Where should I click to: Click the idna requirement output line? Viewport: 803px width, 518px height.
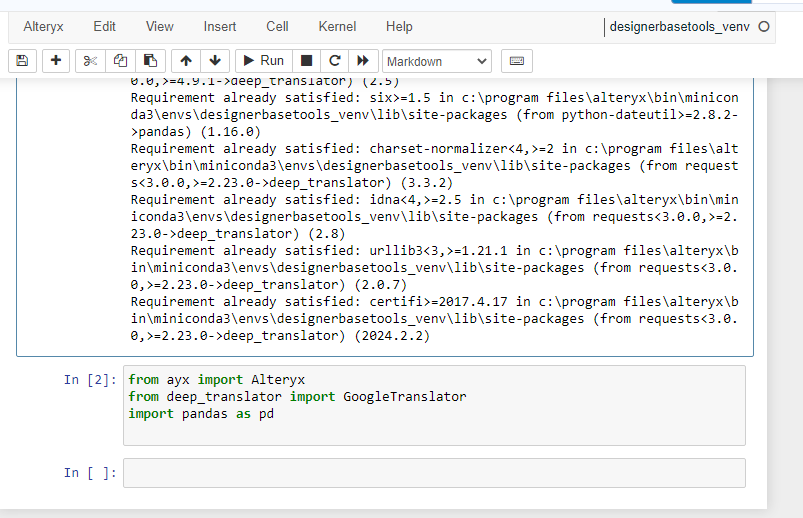point(434,217)
